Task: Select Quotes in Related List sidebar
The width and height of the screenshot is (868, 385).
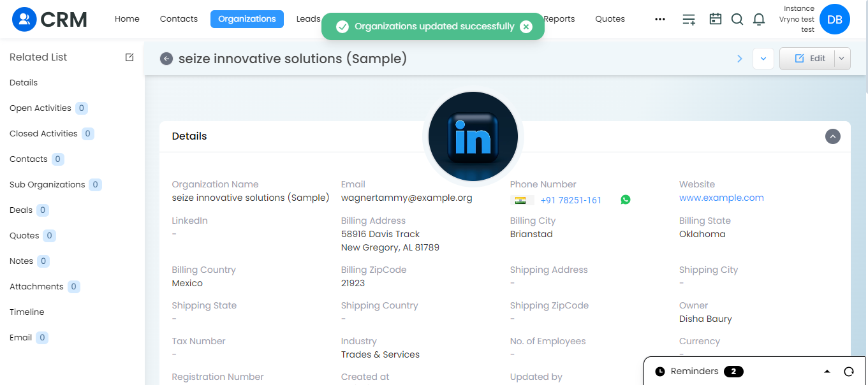Action: coord(24,236)
